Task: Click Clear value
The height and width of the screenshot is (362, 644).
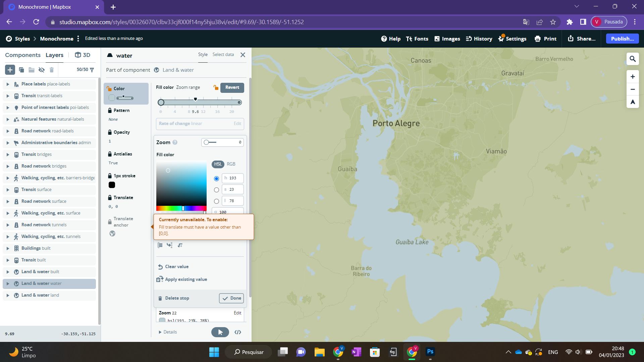Action: click(x=173, y=267)
